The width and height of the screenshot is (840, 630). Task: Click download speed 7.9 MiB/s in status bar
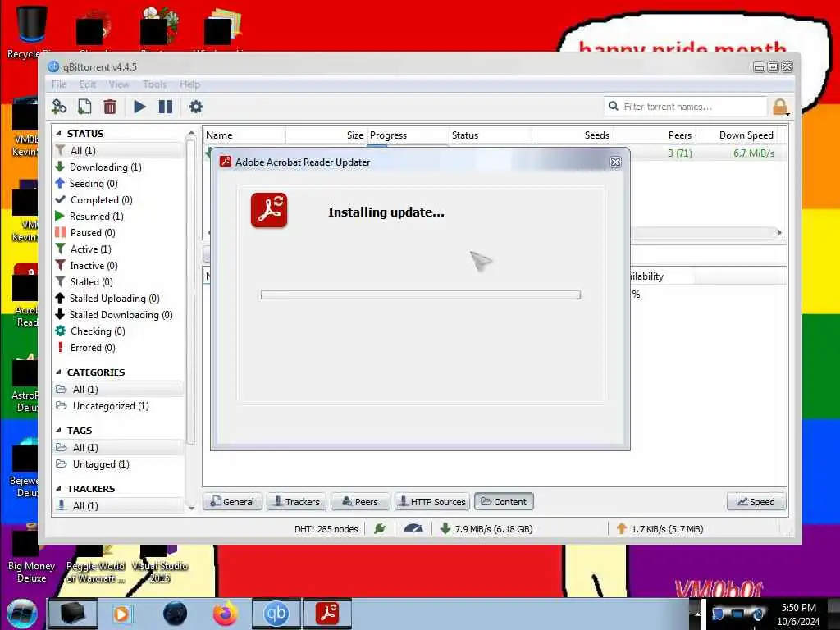(486, 529)
